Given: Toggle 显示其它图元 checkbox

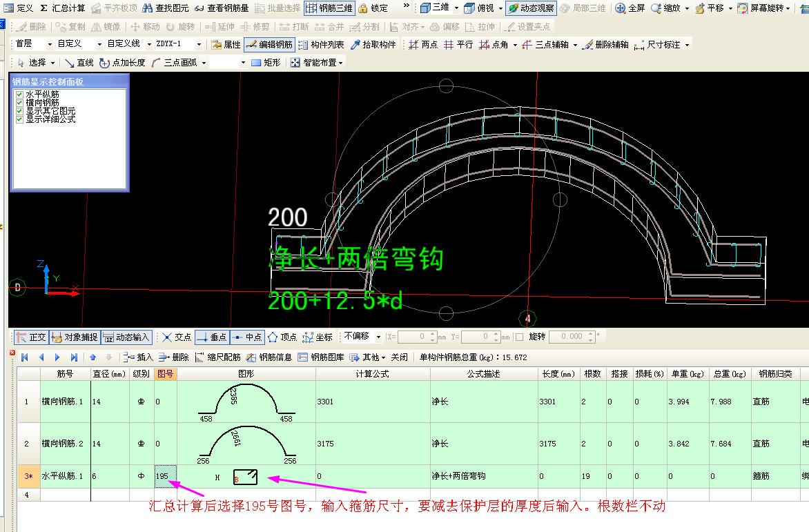Looking at the screenshot, I should [x=19, y=111].
